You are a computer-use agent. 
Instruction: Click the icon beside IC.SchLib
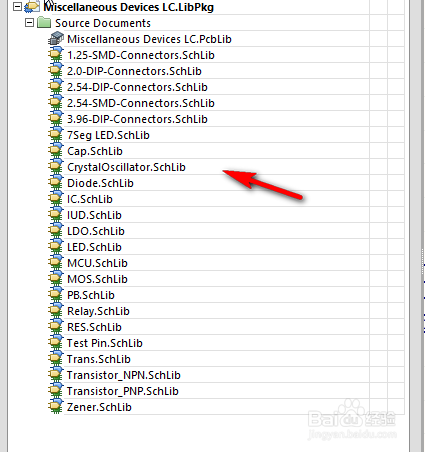[56, 199]
